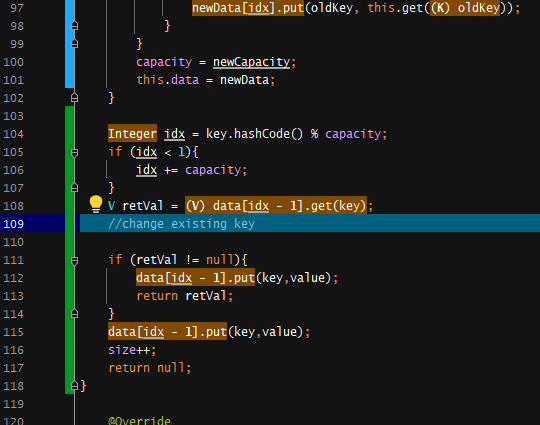Open the blue modified-lines change marker

coord(70,44)
